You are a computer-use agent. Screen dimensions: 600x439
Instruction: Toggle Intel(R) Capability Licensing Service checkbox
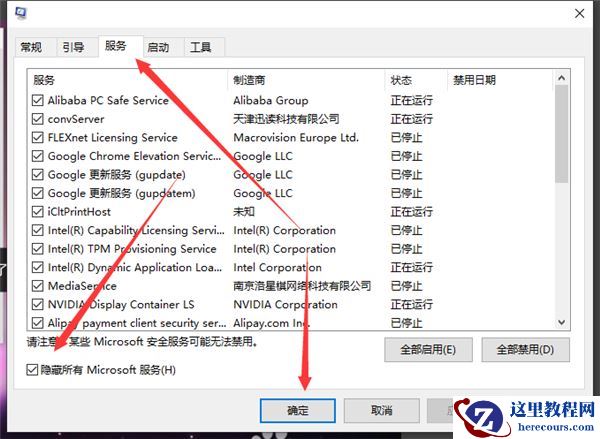click(38, 230)
